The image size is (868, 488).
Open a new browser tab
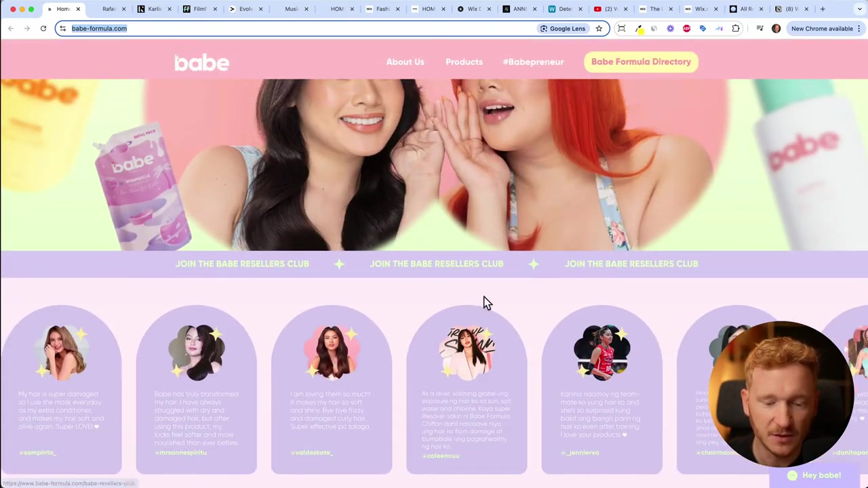[x=823, y=9]
